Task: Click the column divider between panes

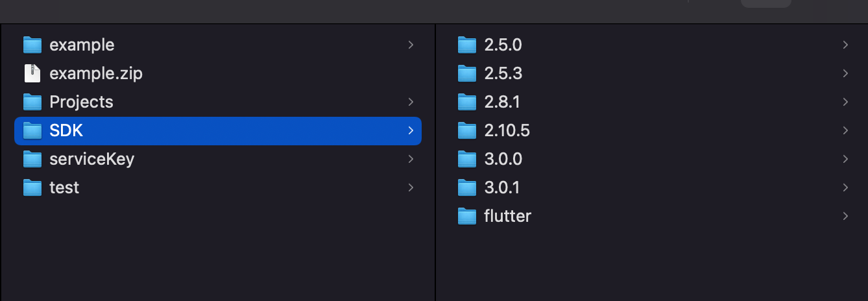Action: tap(435, 162)
